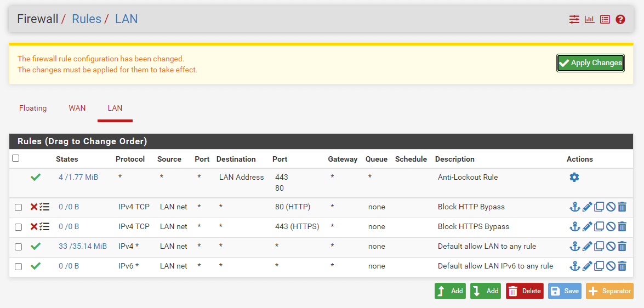Image resolution: width=644 pixels, height=308 pixels.
Task: Copy the Block HTTP Bypass rule
Action: point(599,207)
